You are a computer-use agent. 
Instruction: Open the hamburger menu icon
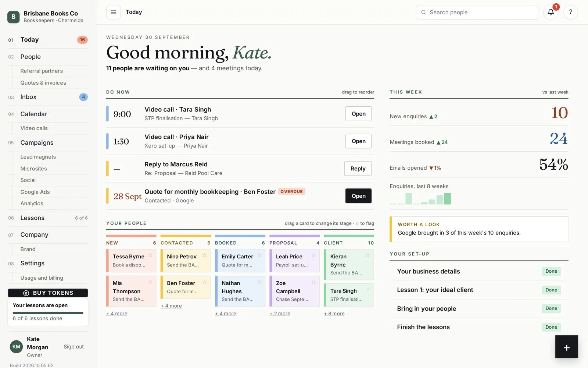[114, 12]
